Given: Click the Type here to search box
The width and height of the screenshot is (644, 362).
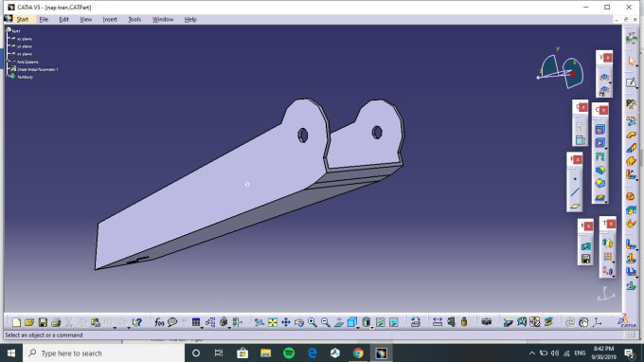Looking at the screenshot, I should tap(104, 353).
